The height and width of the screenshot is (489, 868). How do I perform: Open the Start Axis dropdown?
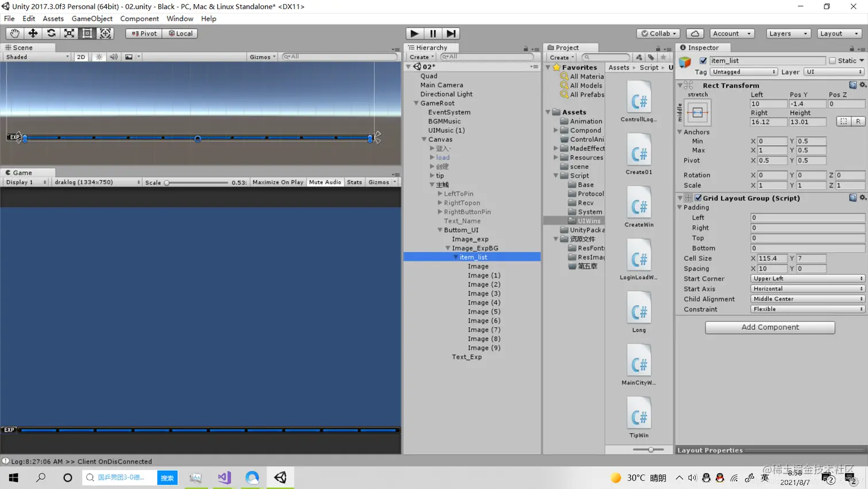click(x=807, y=288)
